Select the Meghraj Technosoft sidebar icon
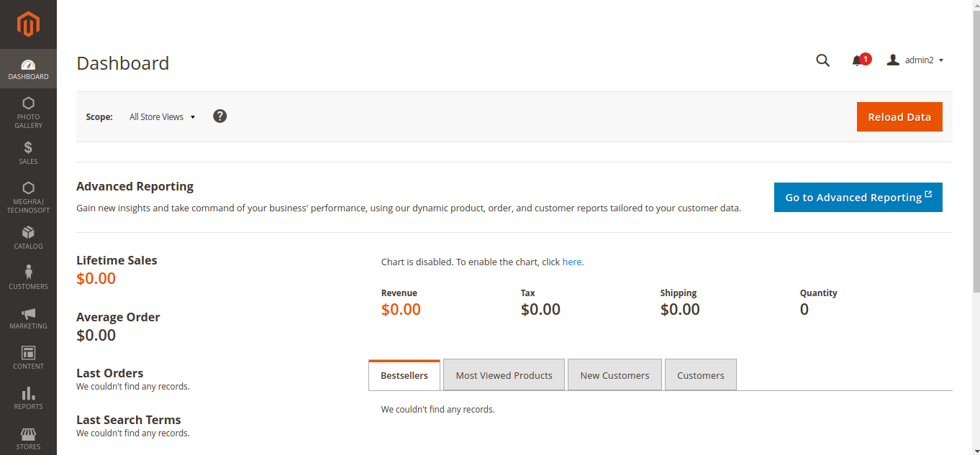Viewport: 980px width, 455px height. pos(28,188)
